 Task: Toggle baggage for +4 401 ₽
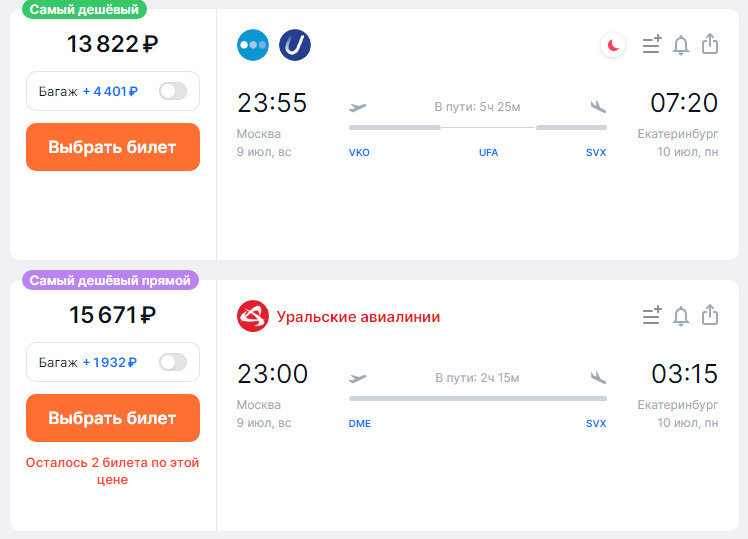coord(173,91)
